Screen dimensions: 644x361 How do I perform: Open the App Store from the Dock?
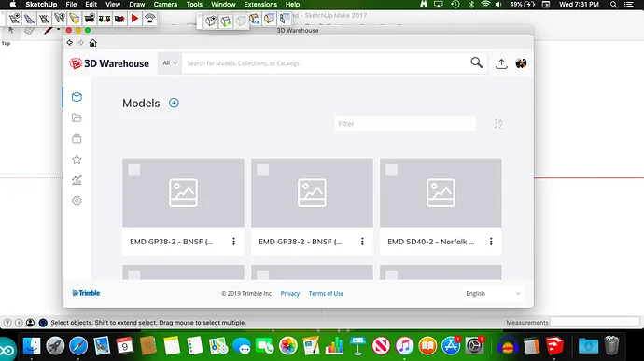451,346
